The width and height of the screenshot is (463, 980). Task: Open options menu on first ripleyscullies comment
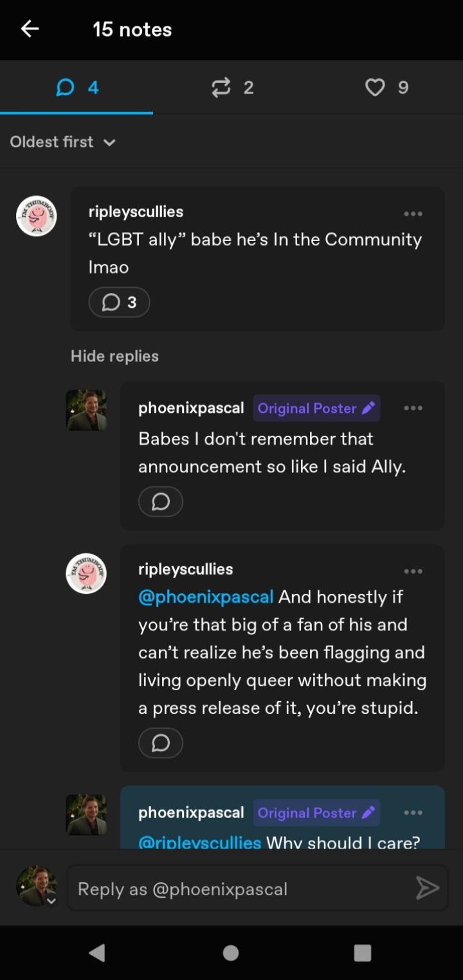pyautogui.click(x=413, y=214)
